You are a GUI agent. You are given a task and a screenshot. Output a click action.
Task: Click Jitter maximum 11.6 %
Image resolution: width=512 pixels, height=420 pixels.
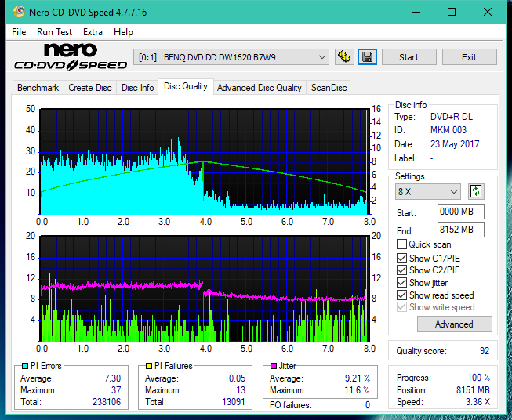(x=358, y=390)
